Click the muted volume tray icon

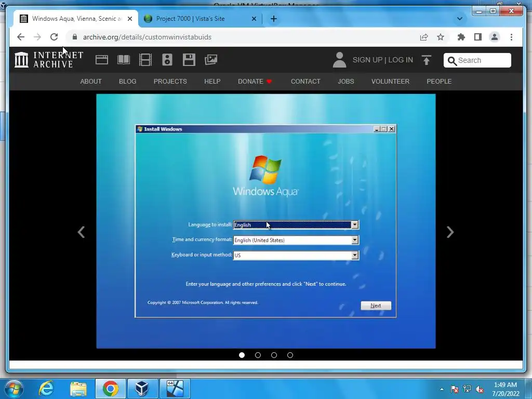(x=480, y=389)
